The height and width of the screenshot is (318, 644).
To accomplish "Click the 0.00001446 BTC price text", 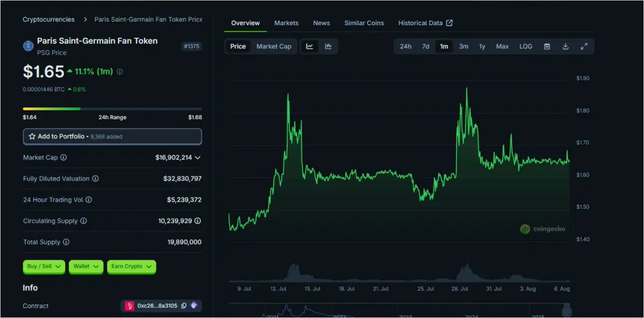I will 43,90.
